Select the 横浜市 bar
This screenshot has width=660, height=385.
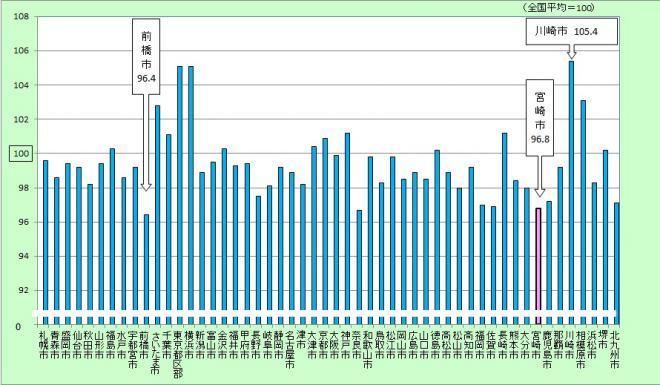click(191, 195)
